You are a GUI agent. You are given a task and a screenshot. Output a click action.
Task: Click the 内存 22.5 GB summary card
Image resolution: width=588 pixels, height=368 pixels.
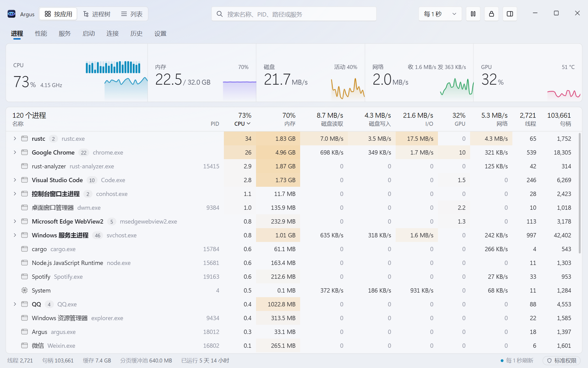pos(202,73)
